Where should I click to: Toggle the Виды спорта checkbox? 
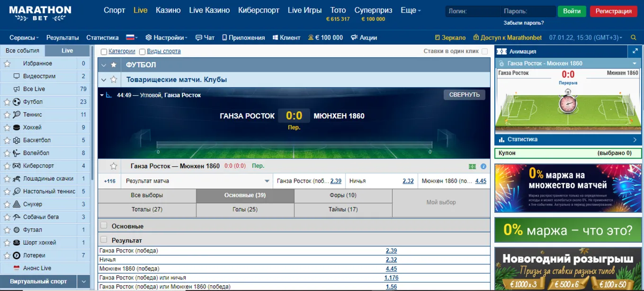[x=142, y=52]
